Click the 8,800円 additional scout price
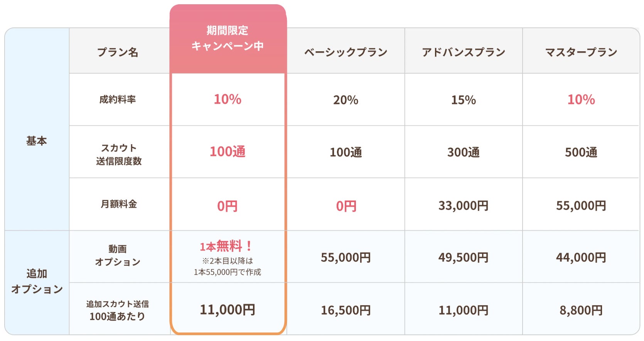Screen dimensions: 644x341 click(581, 310)
